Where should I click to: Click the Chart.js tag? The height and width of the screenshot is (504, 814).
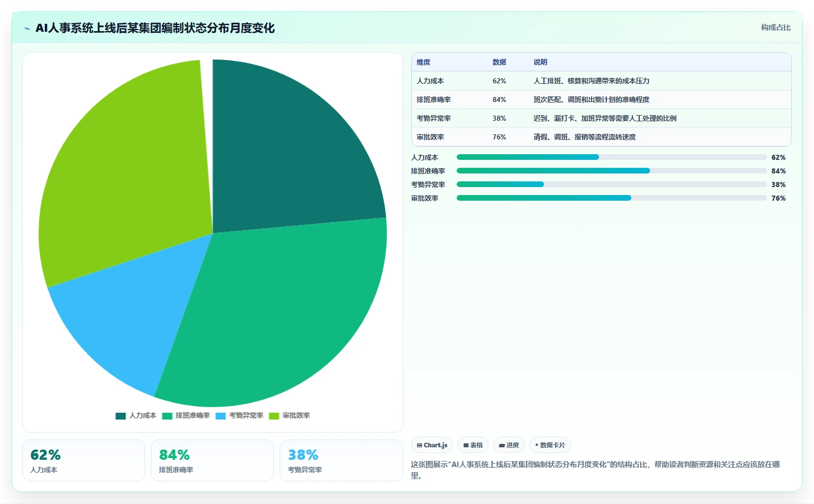(432, 445)
